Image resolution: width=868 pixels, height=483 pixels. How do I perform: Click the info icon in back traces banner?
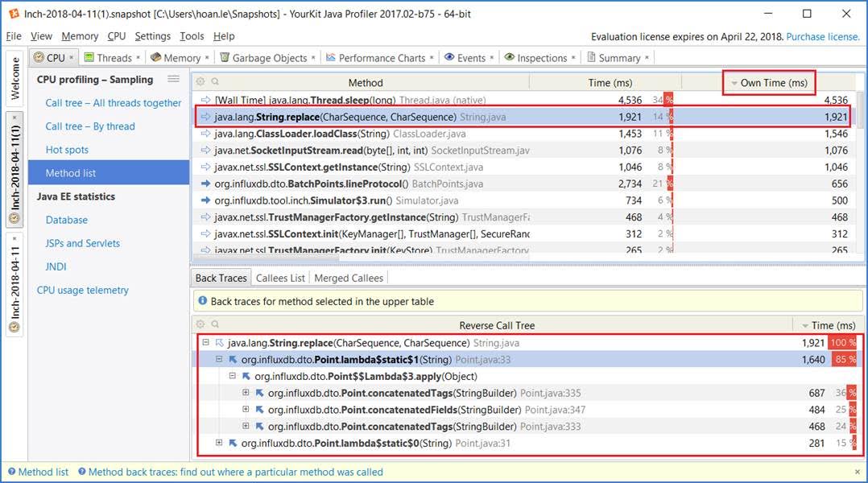pyautogui.click(x=201, y=301)
